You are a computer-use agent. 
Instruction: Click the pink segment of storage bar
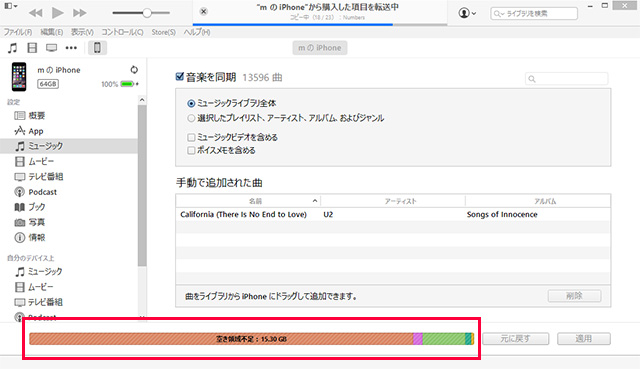coord(418,339)
